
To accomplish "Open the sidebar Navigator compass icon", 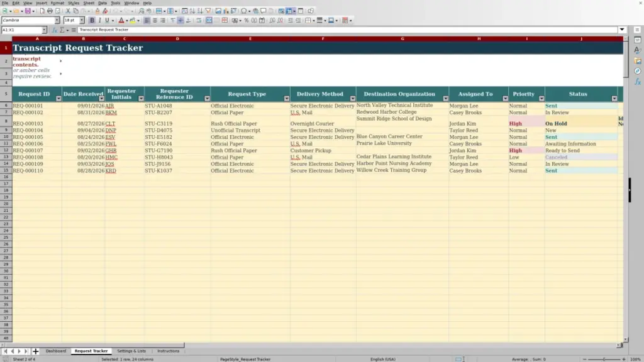I will click(638, 71).
